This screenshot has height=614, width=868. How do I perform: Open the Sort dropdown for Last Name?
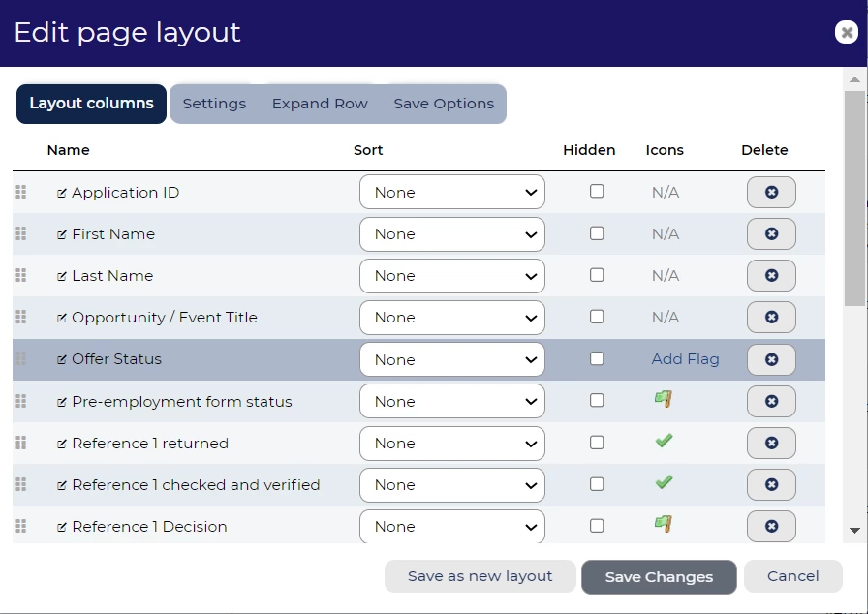tap(451, 276)
